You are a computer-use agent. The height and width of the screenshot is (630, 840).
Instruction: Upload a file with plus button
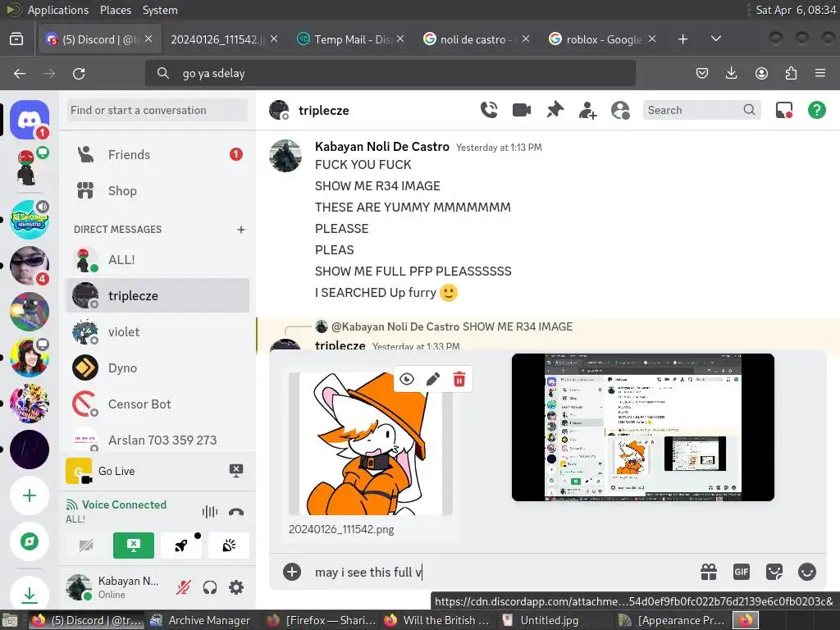tap(292, 572)
